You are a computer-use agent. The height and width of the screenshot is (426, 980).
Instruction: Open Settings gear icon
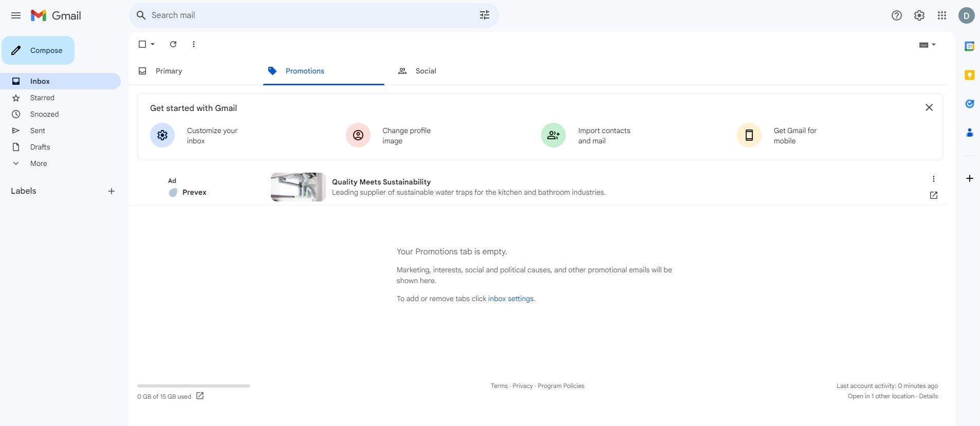919,15
